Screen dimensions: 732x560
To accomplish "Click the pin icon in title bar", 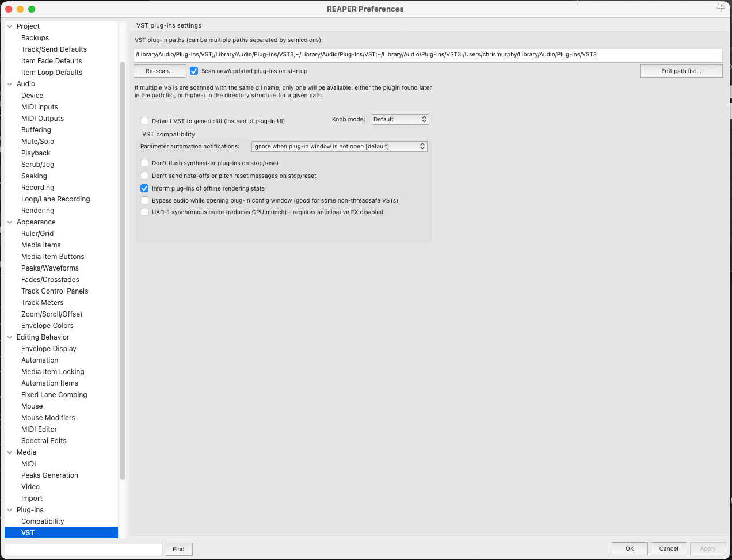I will tap(720, 7).
